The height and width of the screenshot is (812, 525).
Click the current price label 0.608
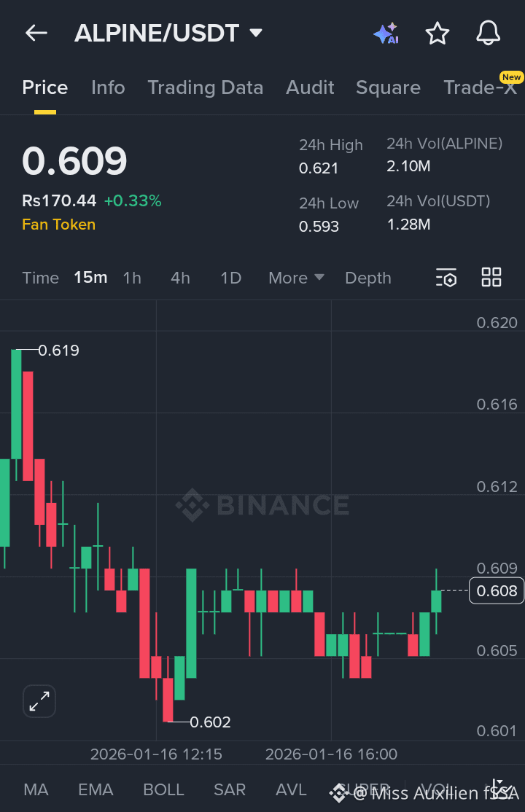click(497, 591)
